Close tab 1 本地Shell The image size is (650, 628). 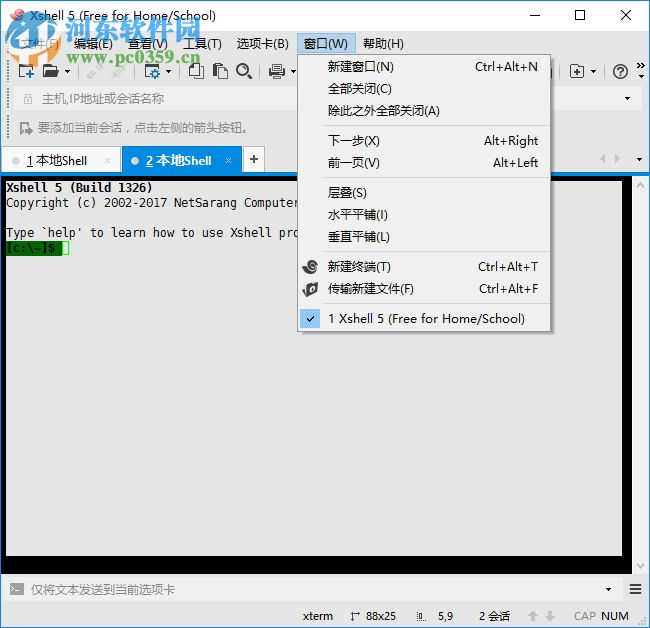[x=107, y=160]
